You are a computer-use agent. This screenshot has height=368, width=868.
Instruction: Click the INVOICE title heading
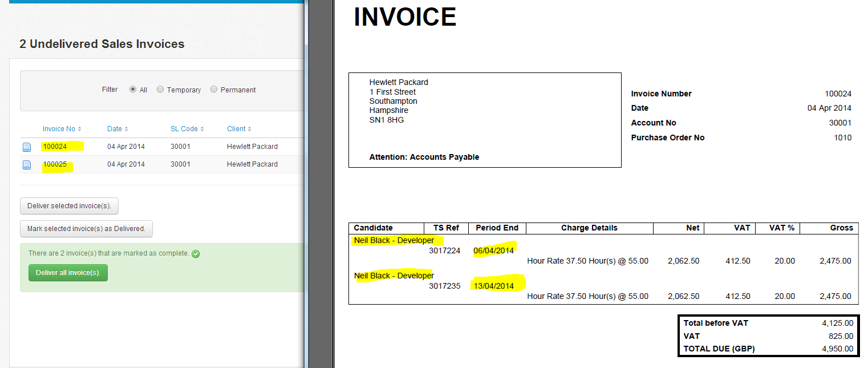(x=405, y=17)
